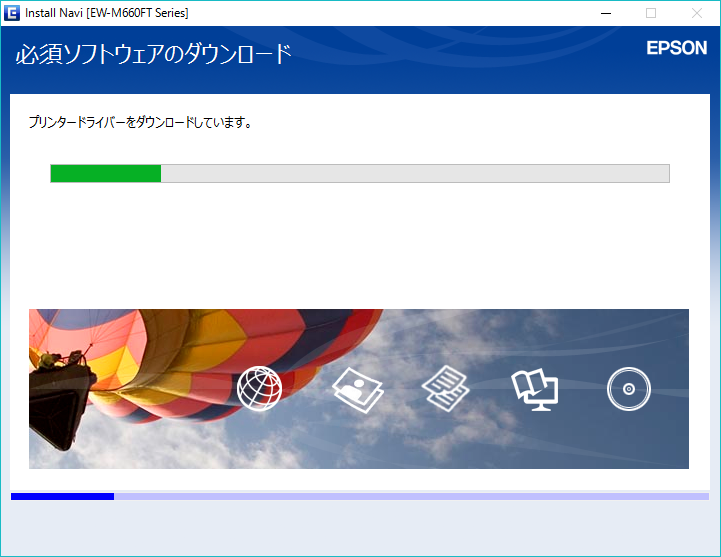Click the dark blue bottom progress segment
Image resolution: width=721 pixels, height=557 pixels.
pos(62,496)
